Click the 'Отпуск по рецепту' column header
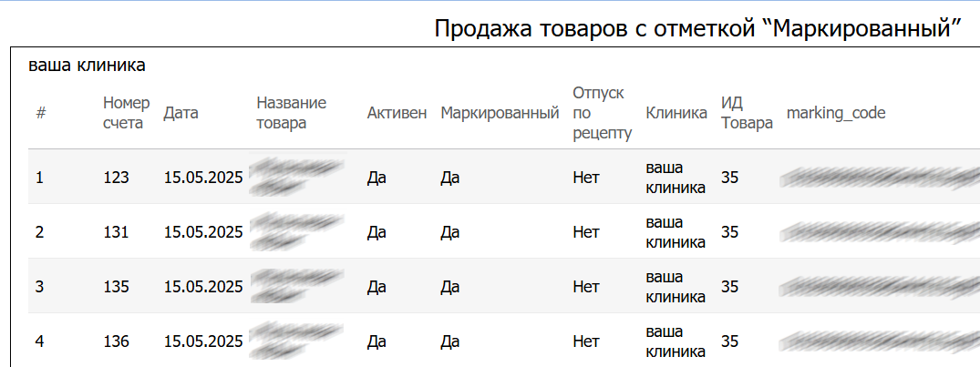Image resolution: width=980 pixels, height=367 pixels. 601,113
